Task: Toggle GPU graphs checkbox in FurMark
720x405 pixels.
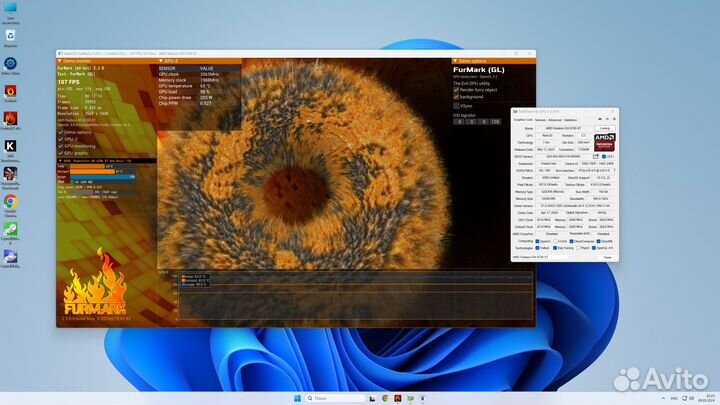Action: point(61,153)
